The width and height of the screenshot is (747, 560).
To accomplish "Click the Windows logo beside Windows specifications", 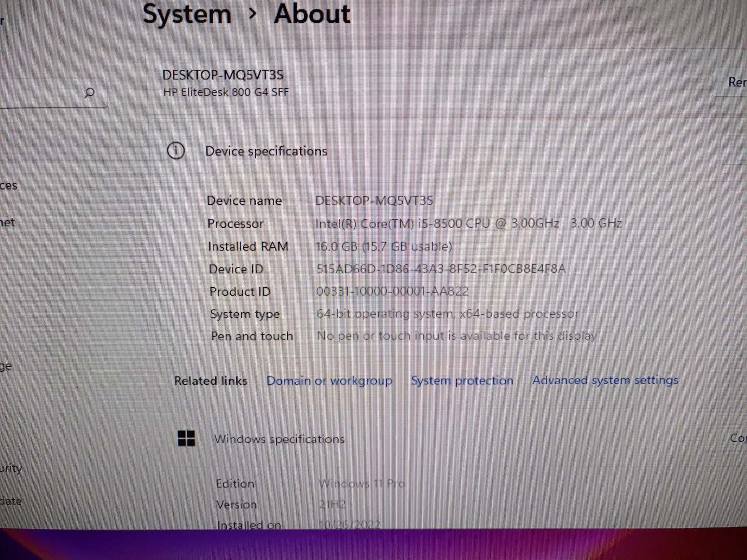I will [186, 439].
